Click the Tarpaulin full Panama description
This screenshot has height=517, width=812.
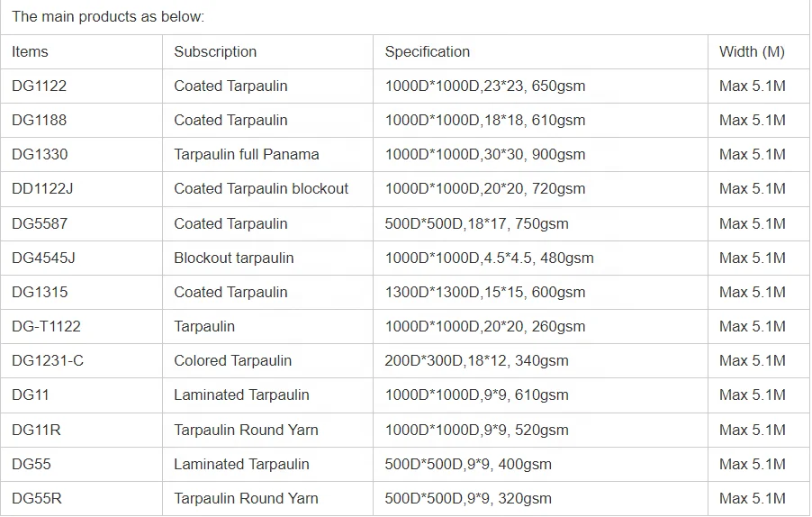[x=247, y=155]
